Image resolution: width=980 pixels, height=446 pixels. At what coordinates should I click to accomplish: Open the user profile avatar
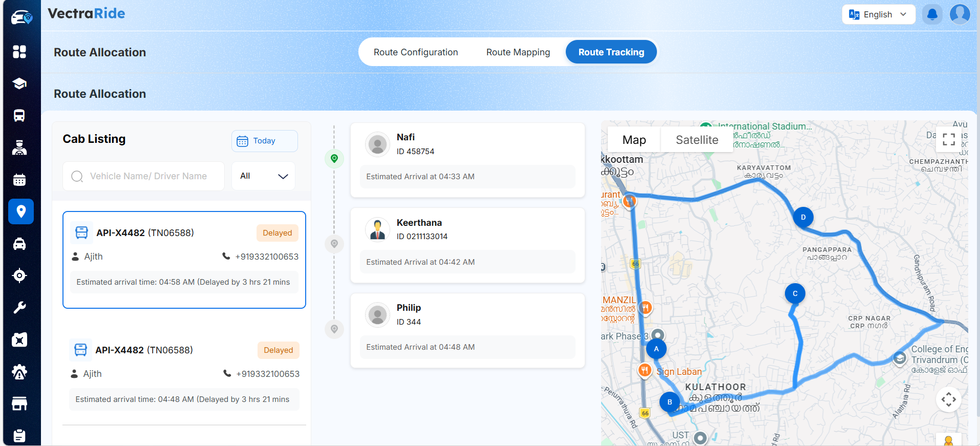click(x=960, y=14)
